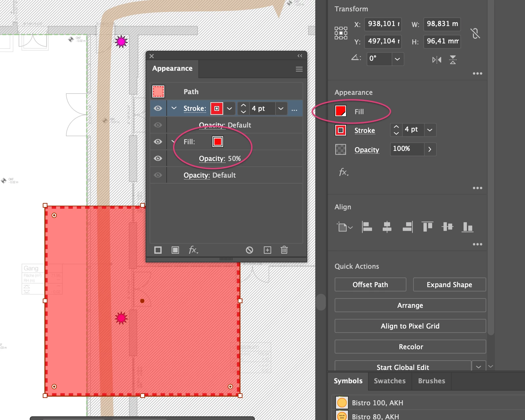Open Stroke options link in Properties panel

365,131
